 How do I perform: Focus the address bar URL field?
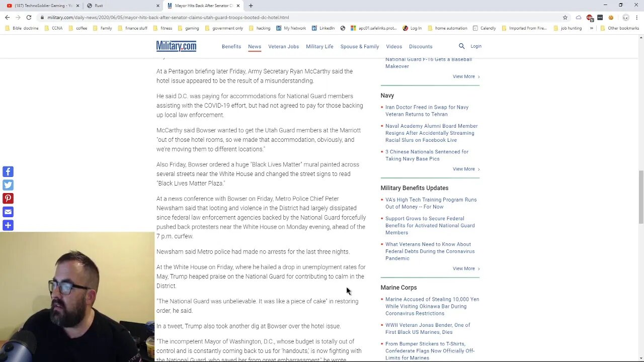[x=302, y=17]
